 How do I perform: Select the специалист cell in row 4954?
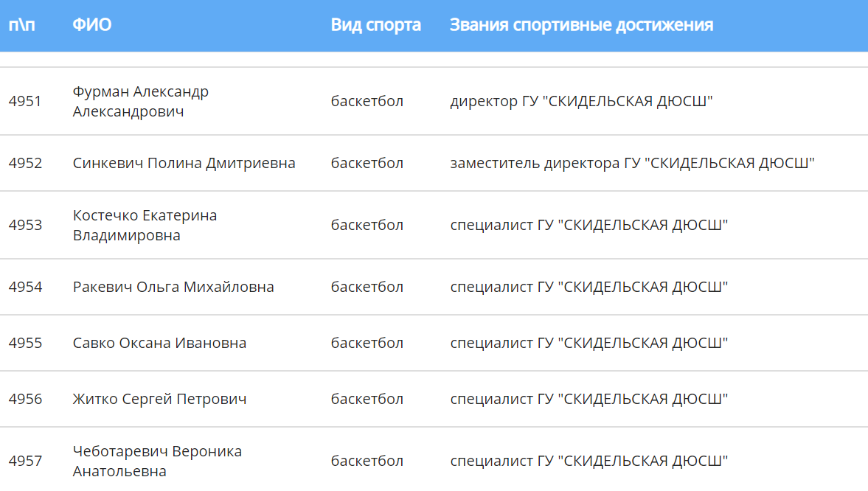pyautogui.click(x=588, y=287)
